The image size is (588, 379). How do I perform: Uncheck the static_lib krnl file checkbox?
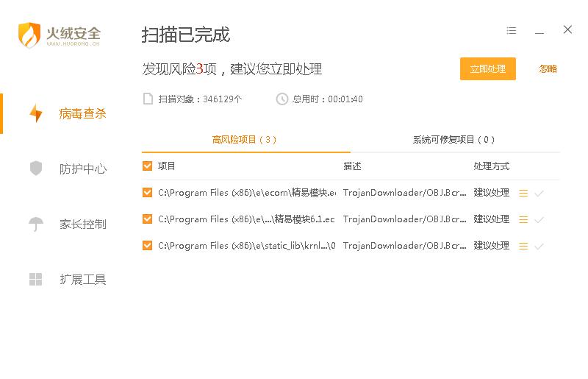click(148, 246)
